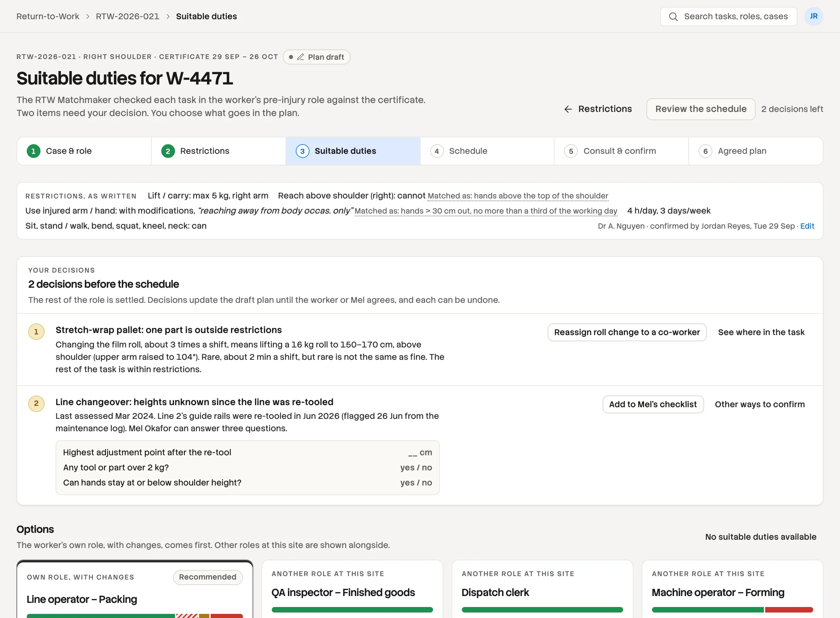Screen dimensions: 840x618
Task: Focus the Search tasks, roles, cases field
Action: 728,16
